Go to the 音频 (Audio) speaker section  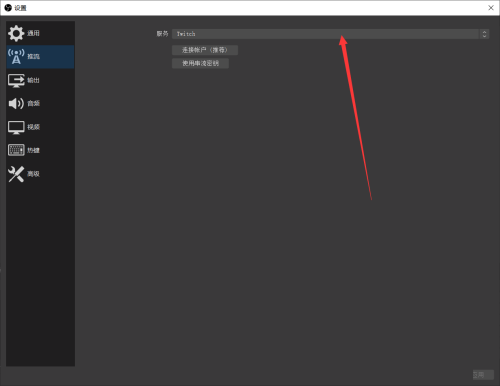point(40,104)
